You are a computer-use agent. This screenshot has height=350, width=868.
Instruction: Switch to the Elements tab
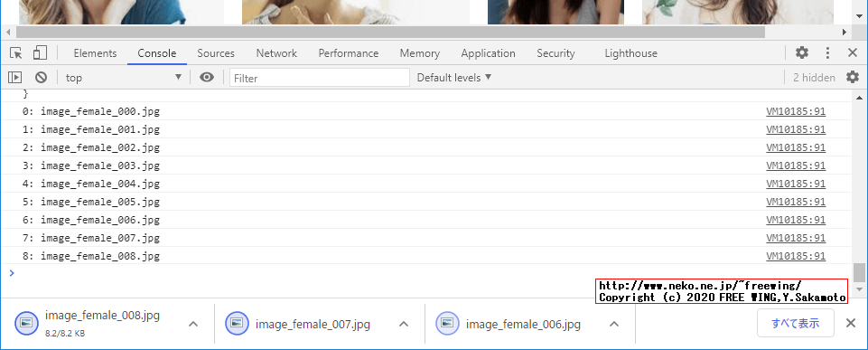[x=95, y=53]
